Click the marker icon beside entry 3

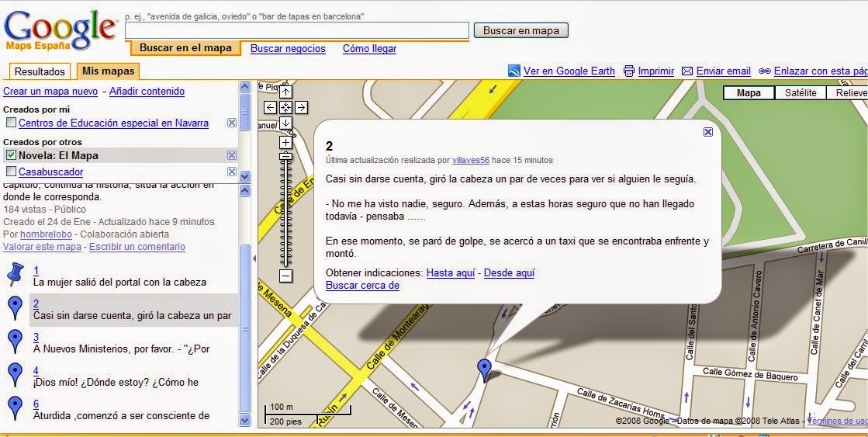coord(15,342)
